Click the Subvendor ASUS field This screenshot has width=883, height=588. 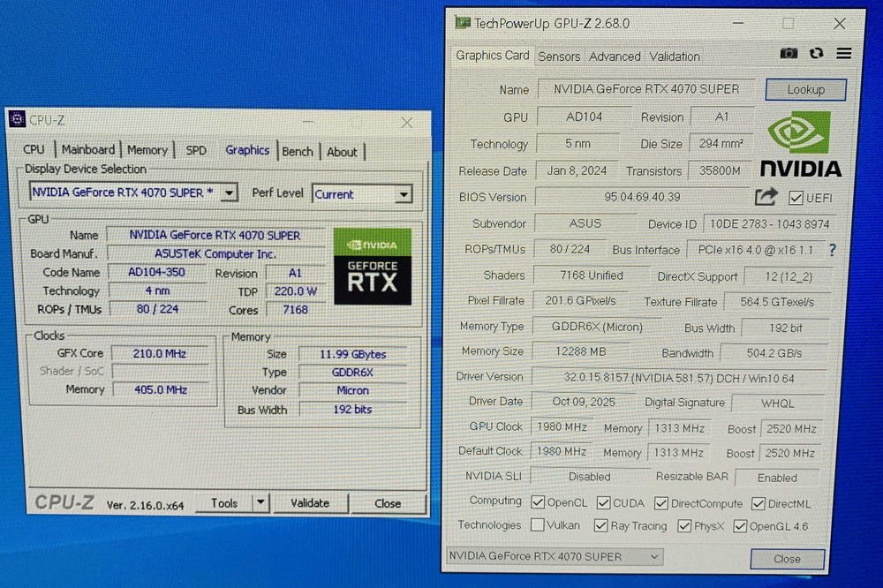click(585, 223)
